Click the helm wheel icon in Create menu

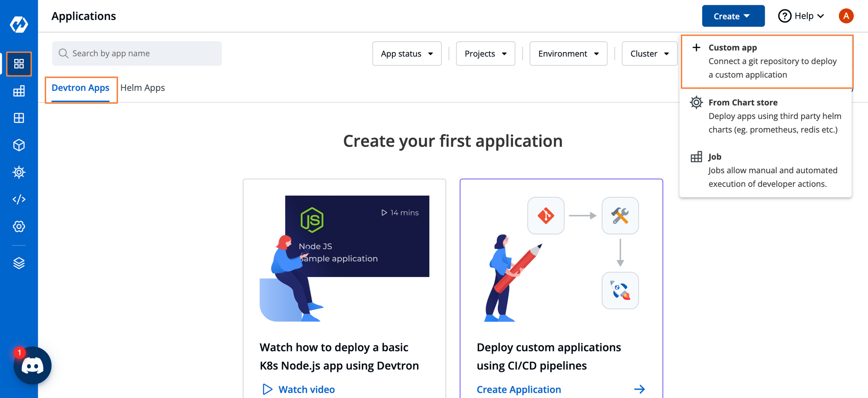pyautogui.click(x=696, y=102)
